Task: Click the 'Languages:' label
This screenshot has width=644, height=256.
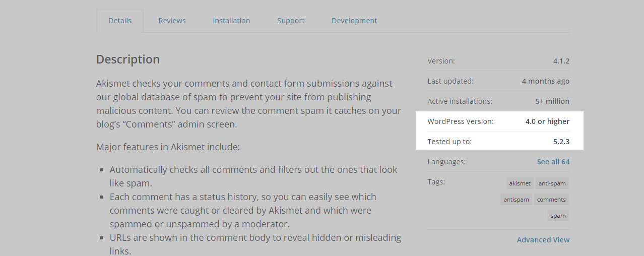Action: 446,162
